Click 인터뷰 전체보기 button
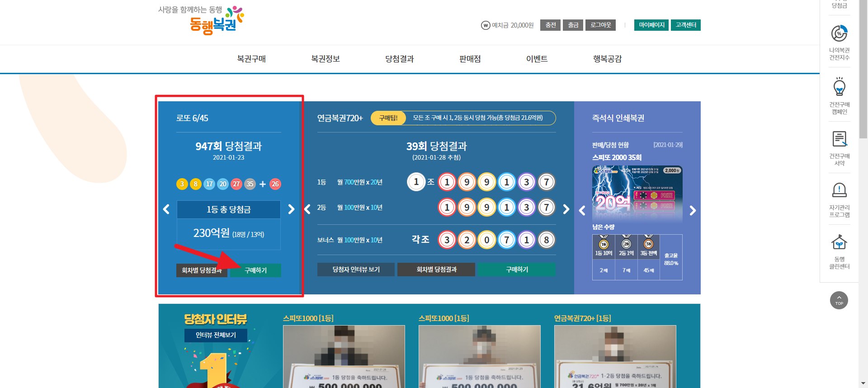 216,335
